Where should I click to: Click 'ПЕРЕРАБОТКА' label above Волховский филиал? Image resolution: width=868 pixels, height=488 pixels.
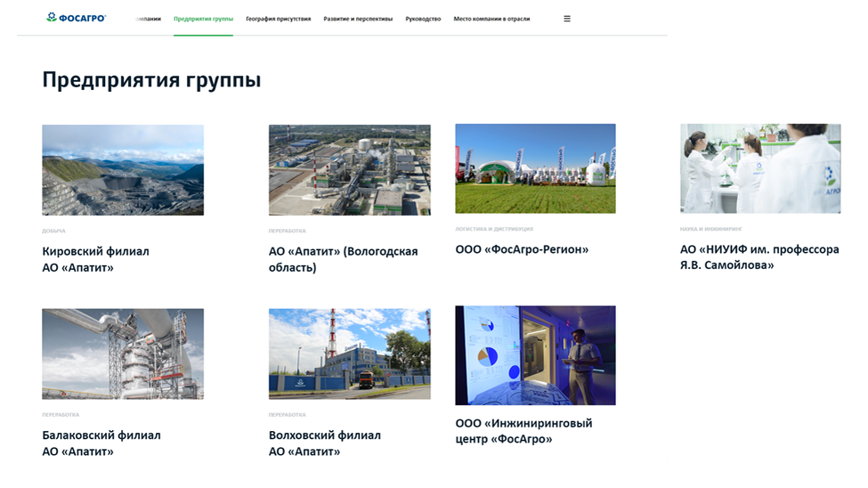[288, 415]
